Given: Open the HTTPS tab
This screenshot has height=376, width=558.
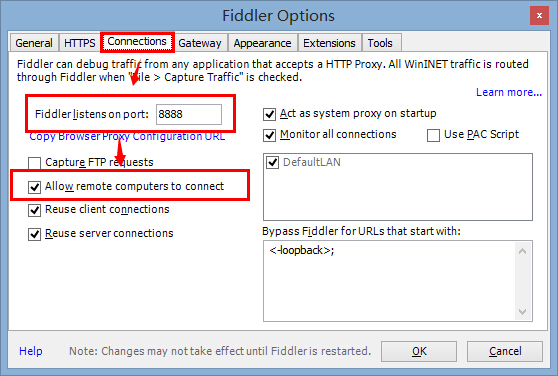Looking at the screenshot, I should click(x=80, y=43).
